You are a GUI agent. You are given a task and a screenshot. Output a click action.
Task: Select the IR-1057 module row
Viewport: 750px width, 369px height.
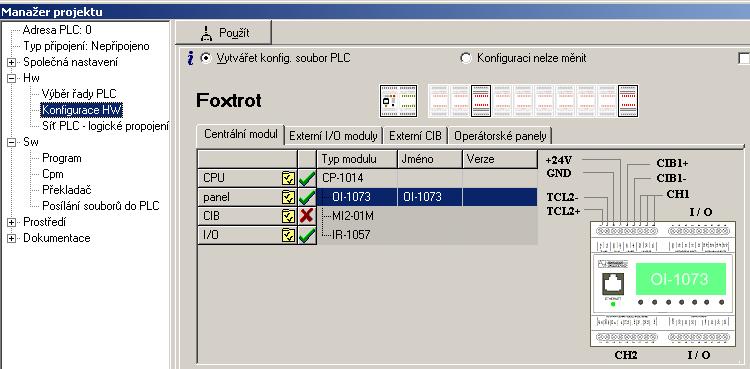[x=427, y=235]
